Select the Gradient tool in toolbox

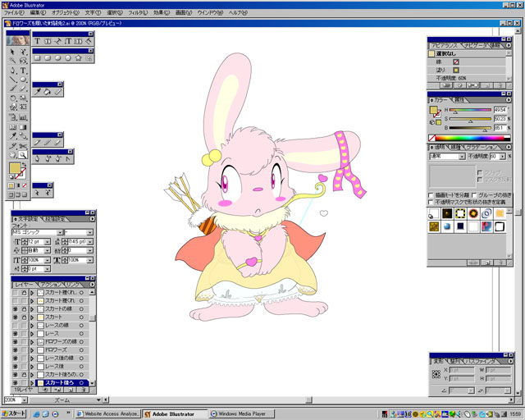click(x=23, y=127)
